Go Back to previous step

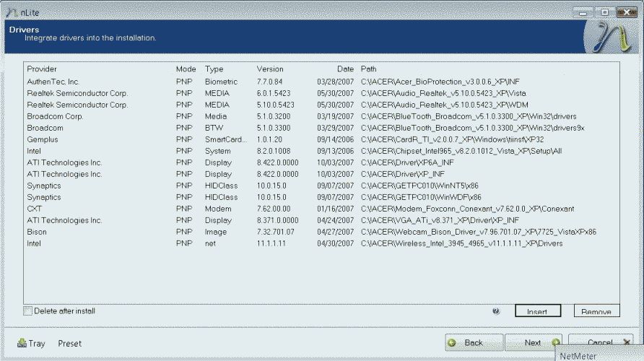pos(474,342)
